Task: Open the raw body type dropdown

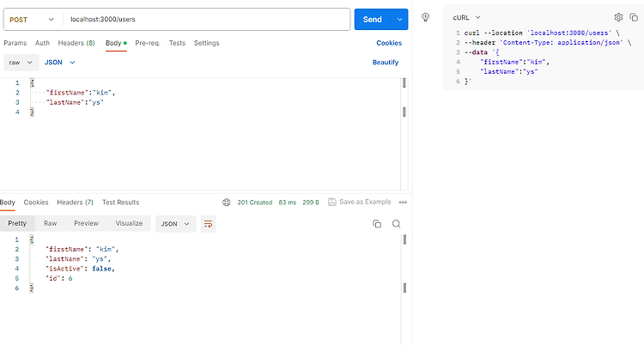Action: [x=21, y=63]
